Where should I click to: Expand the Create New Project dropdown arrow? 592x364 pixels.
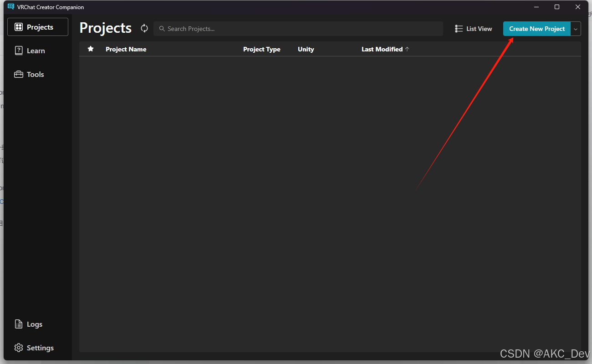[x=576, y=29]
